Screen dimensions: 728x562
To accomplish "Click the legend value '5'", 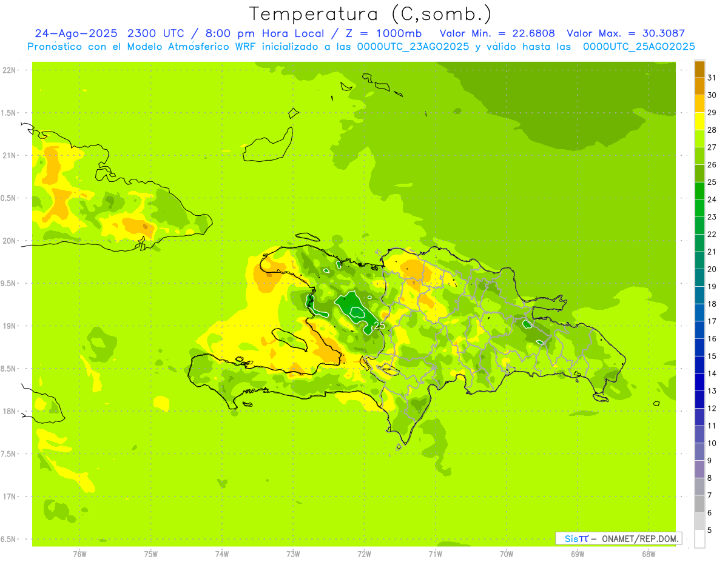I will (710, 530).
